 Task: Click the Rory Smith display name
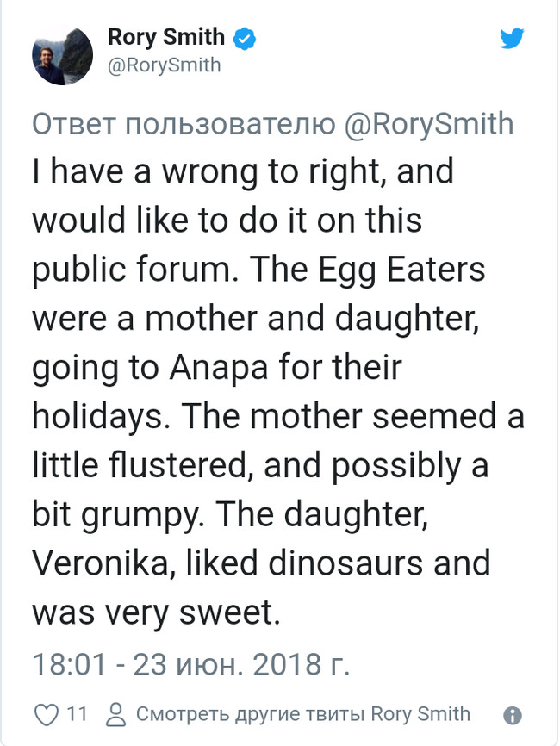[x=166, y=37]
